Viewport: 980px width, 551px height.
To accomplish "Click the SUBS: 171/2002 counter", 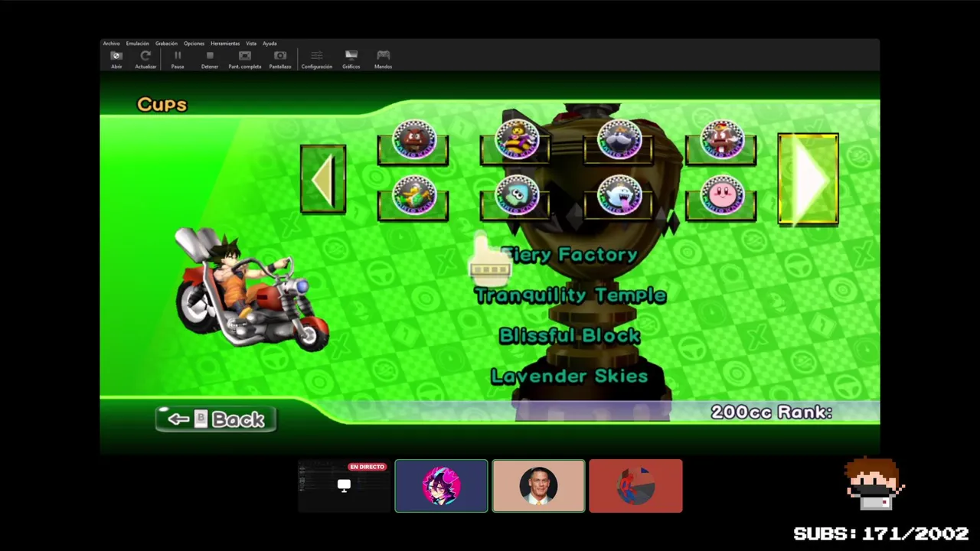I will pos(881,533).
